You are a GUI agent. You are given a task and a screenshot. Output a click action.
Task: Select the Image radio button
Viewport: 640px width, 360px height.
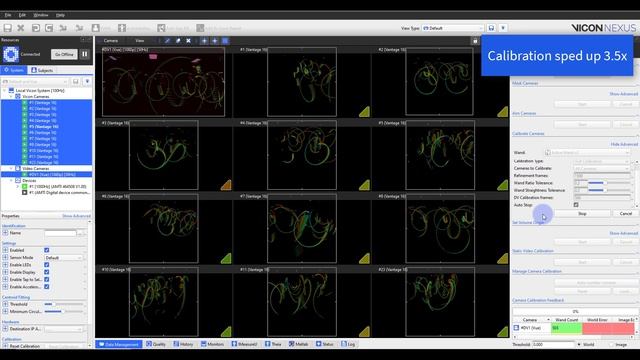(x=611, y=344)
